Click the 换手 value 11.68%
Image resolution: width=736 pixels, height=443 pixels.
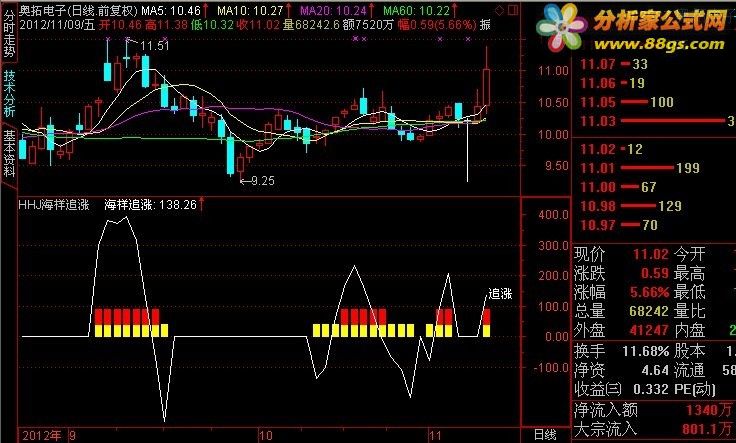coord(645,351)
